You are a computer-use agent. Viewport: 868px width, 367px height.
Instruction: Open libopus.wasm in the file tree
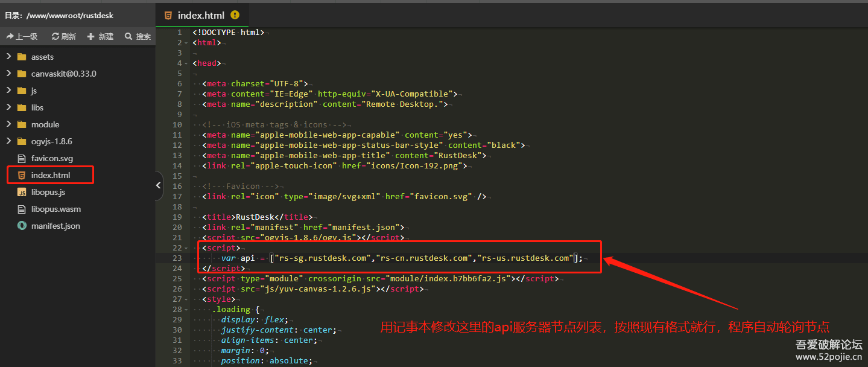[x=56, y=209]
